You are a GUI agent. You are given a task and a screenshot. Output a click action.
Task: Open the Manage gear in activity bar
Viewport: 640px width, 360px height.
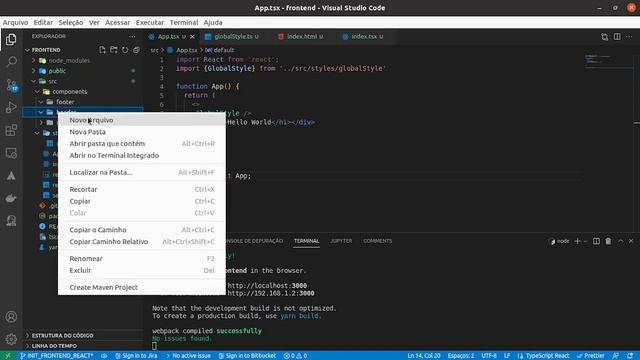click(x=11, y=339)
